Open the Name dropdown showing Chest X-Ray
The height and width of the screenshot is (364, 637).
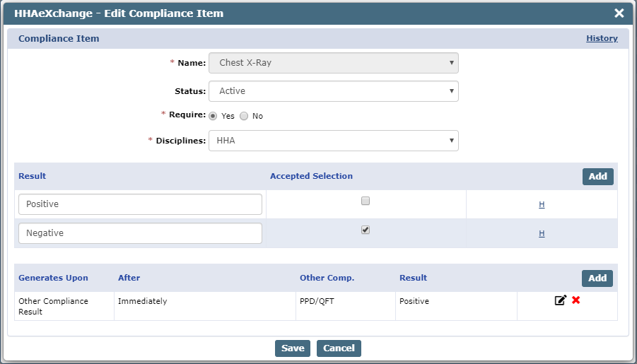click(333, 63)
